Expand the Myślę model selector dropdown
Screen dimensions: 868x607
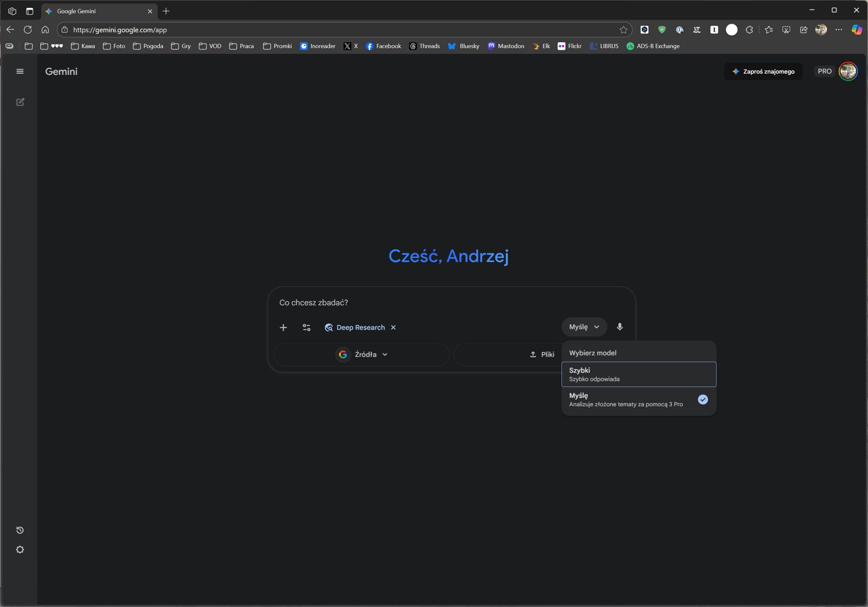click(x=584, y=327)
